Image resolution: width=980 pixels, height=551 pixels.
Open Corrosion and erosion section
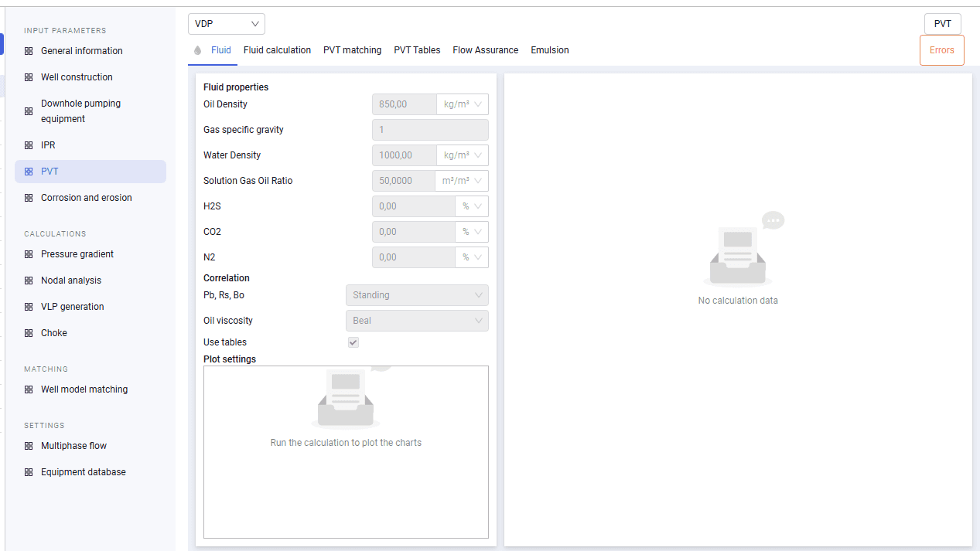click(90, 198)
